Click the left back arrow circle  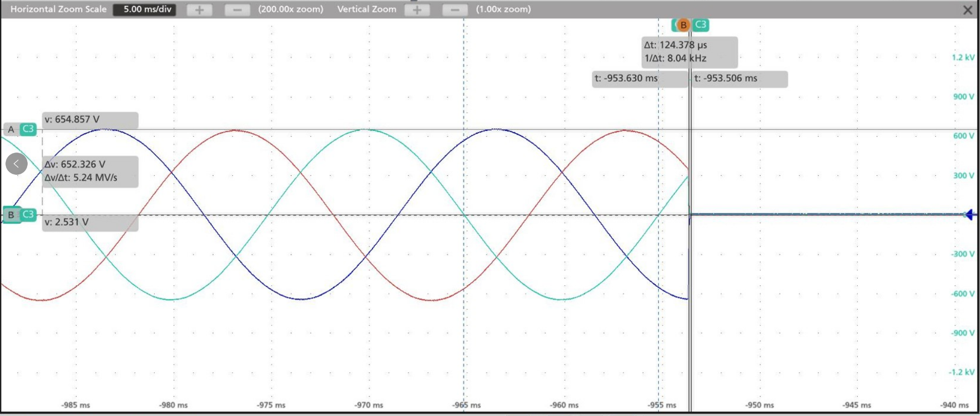click(16, 164)
